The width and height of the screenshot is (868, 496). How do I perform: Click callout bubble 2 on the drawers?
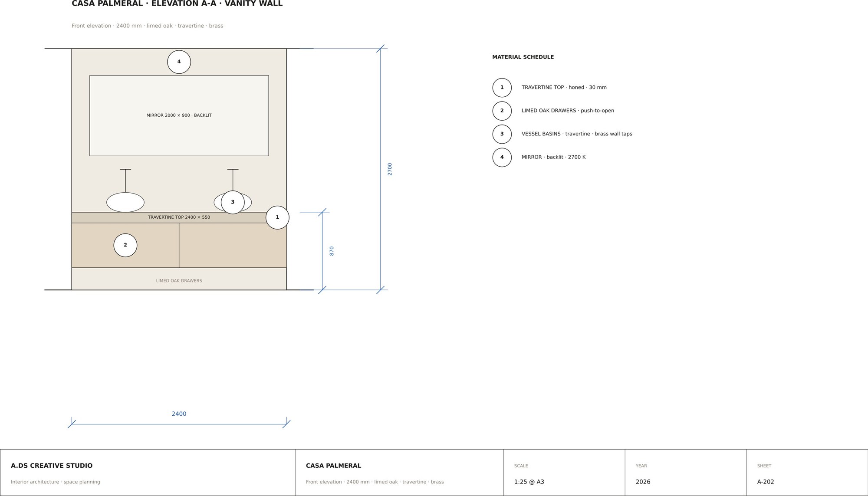pos(125,245)
